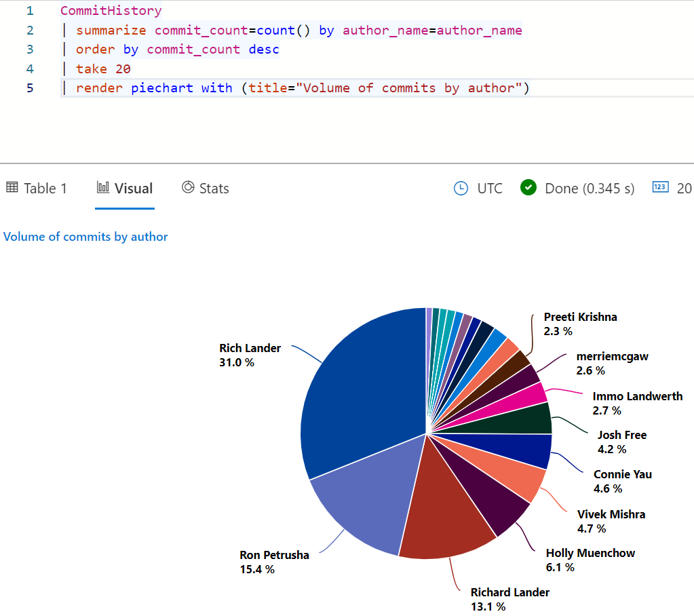This screenshot has width=694, height=616.
Task: Click the 123 record count icon
Action: coord(659,188)
